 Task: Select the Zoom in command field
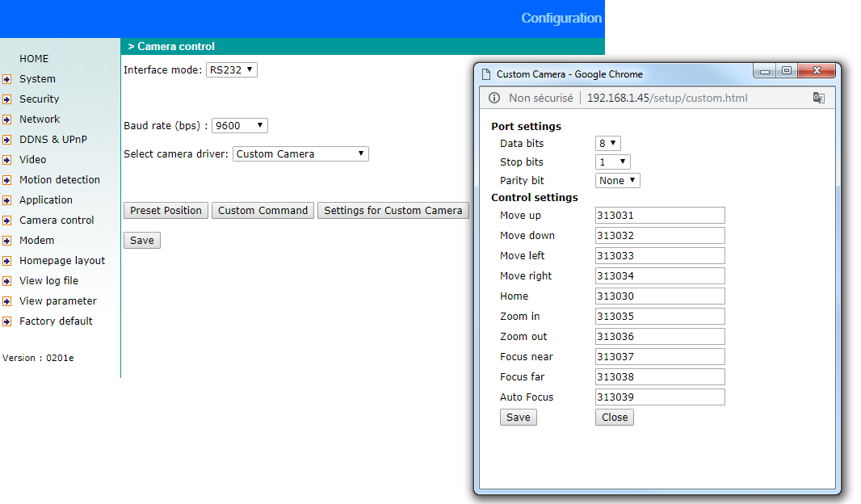coord(660,317)
